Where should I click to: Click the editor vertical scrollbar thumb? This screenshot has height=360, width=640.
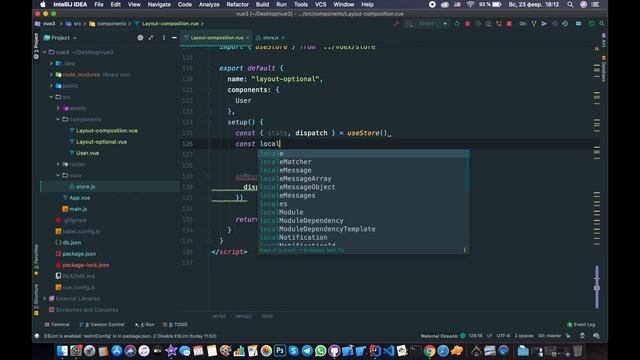coord(597,287)
